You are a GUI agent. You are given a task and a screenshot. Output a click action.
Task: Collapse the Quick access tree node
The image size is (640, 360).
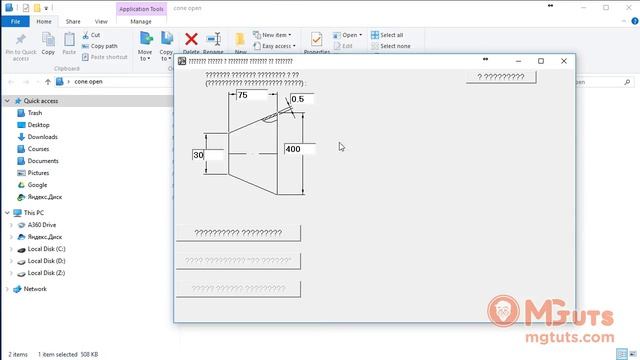point(7,101)
